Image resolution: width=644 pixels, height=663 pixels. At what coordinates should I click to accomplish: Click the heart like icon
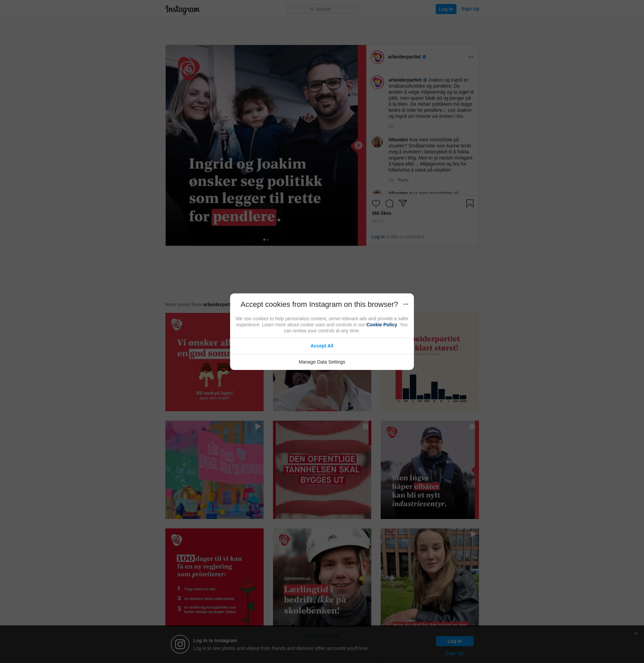tap(376, 203)
